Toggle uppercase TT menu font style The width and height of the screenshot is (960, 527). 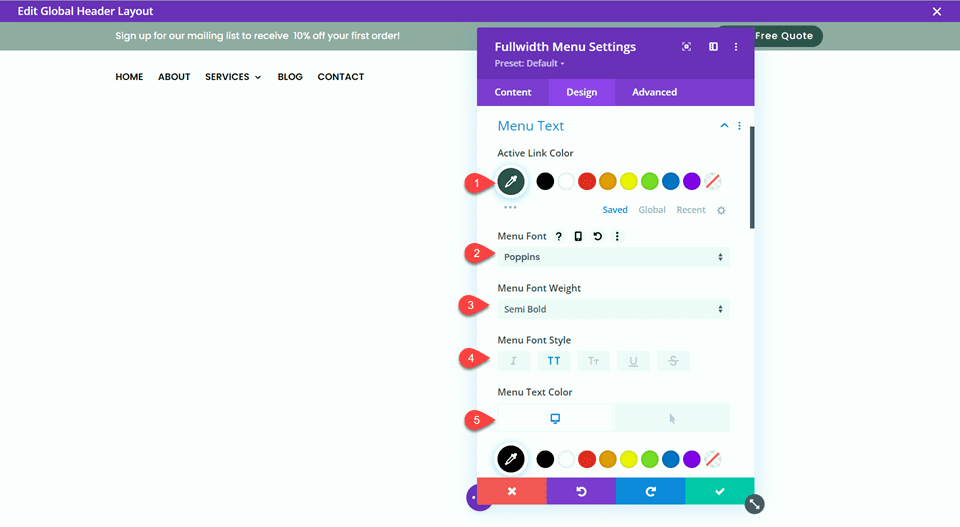point(553,361)
